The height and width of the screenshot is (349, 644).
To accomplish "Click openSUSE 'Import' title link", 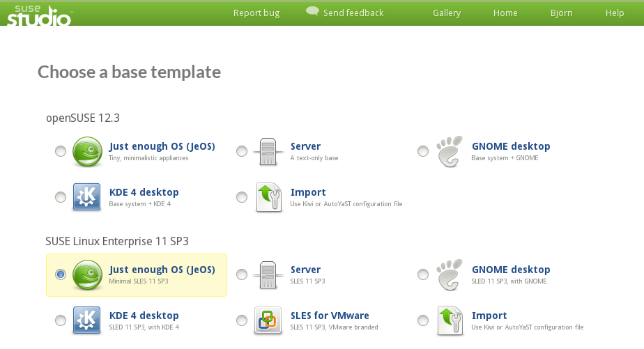I will tap(308, 192).
